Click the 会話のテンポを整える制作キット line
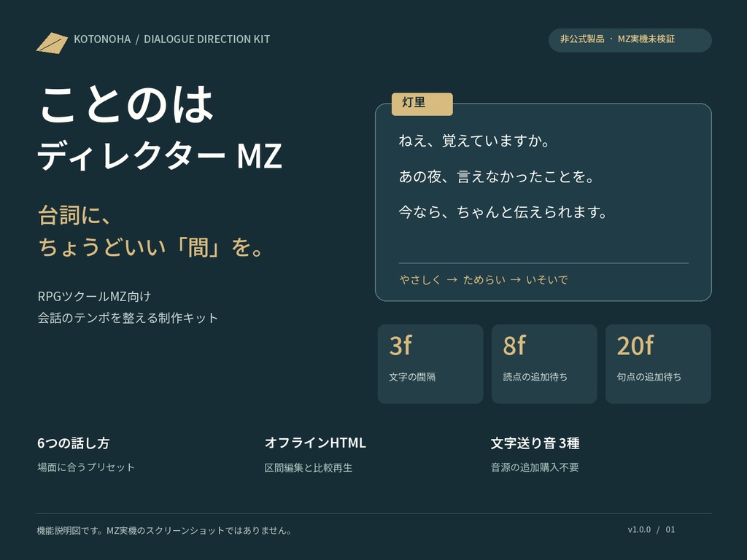The image size is (747, 560). click(128, 318)
